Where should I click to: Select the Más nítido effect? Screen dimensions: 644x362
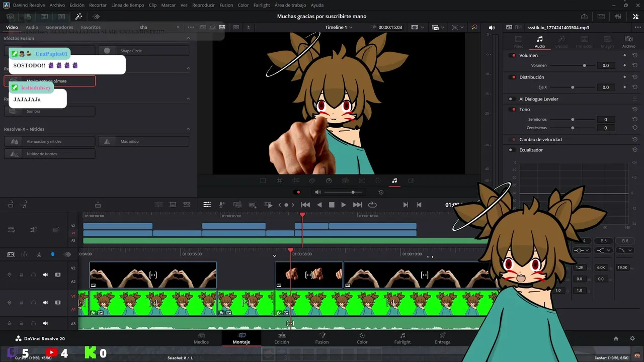(143, 141)
